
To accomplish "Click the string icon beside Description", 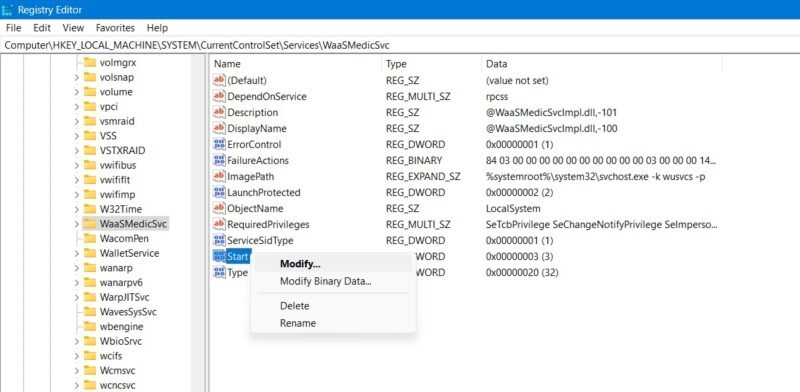I will (219, 112).
